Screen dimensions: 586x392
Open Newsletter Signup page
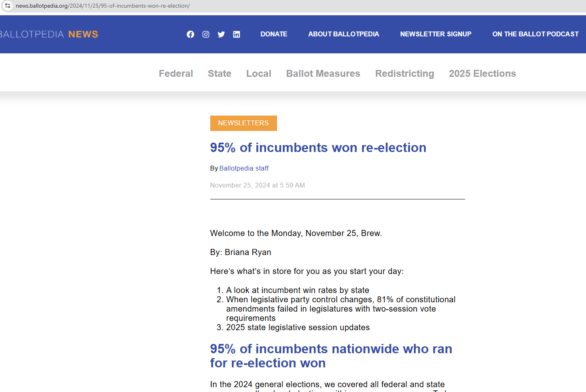(436, 34)
